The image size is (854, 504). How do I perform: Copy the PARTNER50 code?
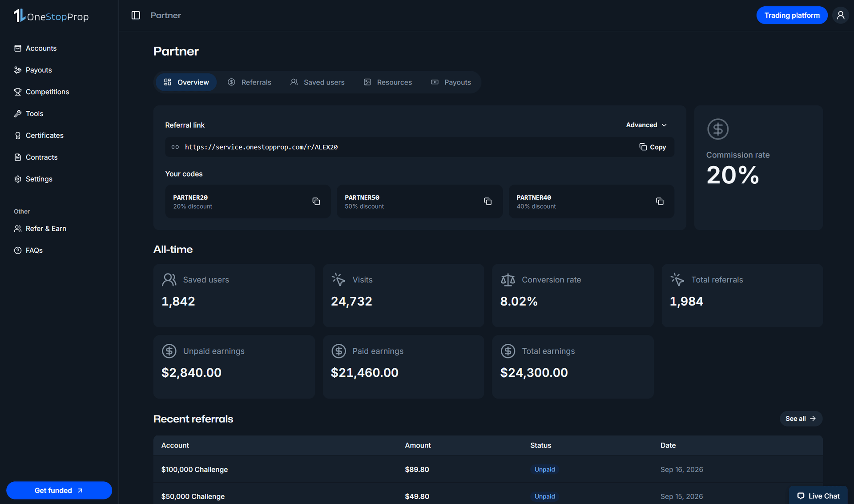point(488,202)
